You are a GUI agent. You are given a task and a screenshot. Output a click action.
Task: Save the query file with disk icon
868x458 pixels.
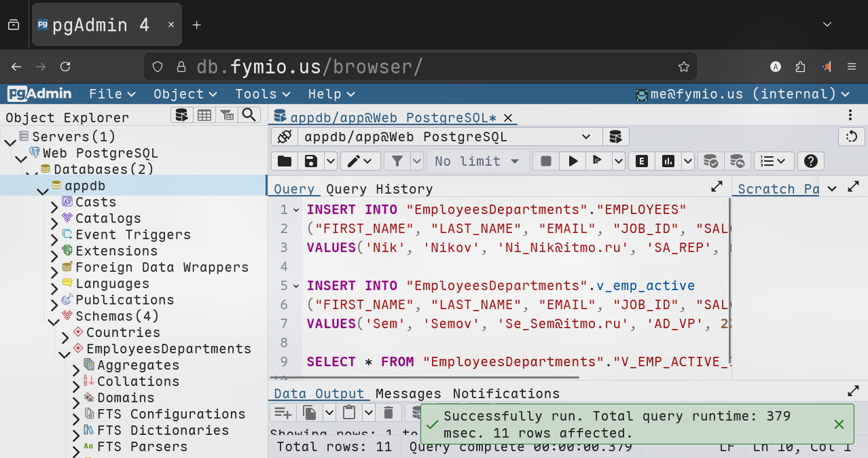311,161
